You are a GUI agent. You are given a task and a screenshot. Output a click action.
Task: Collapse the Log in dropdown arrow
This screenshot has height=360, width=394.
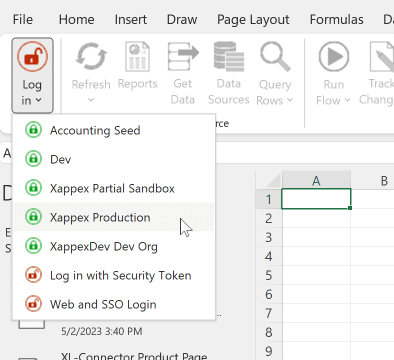[x=38, y=100]
